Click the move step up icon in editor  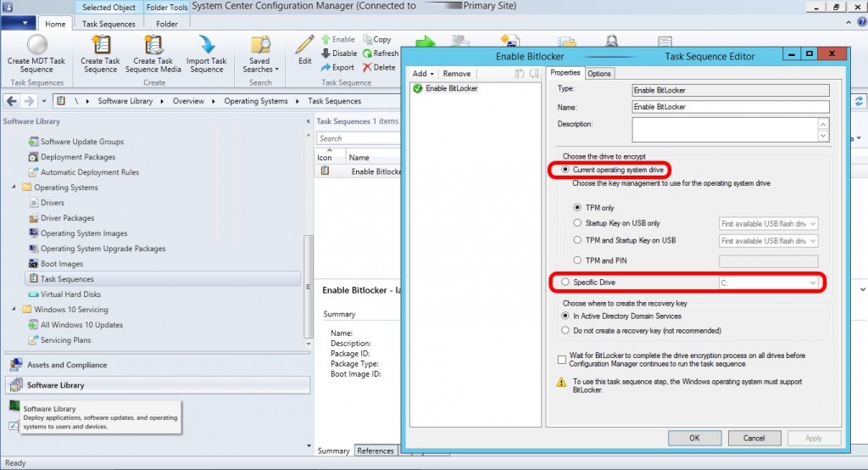click(520, 73)
